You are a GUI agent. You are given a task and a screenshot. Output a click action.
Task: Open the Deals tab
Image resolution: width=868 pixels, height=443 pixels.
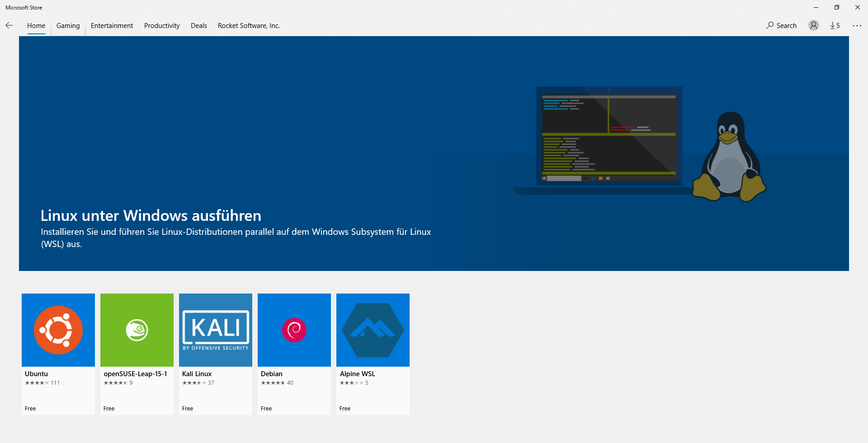tap(199, 26)
